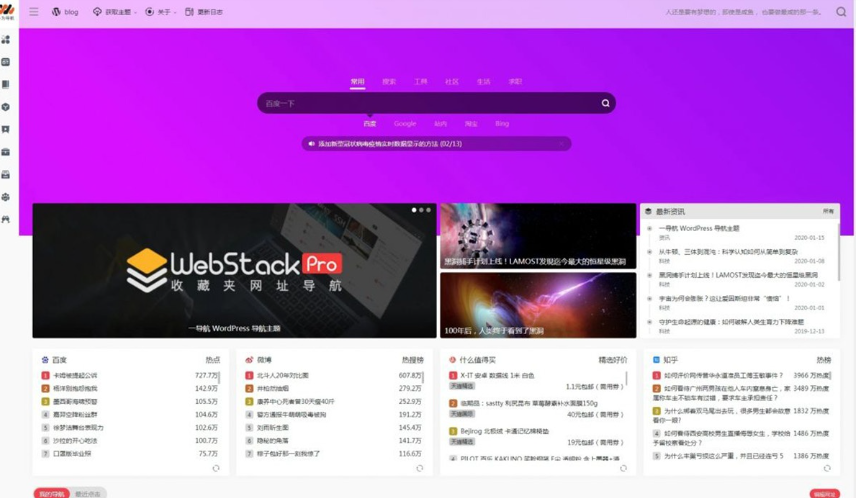Open the X-IT 安卓 数据线 deal
The width and height of the screenshot is (861, 498).
[497, 376]
